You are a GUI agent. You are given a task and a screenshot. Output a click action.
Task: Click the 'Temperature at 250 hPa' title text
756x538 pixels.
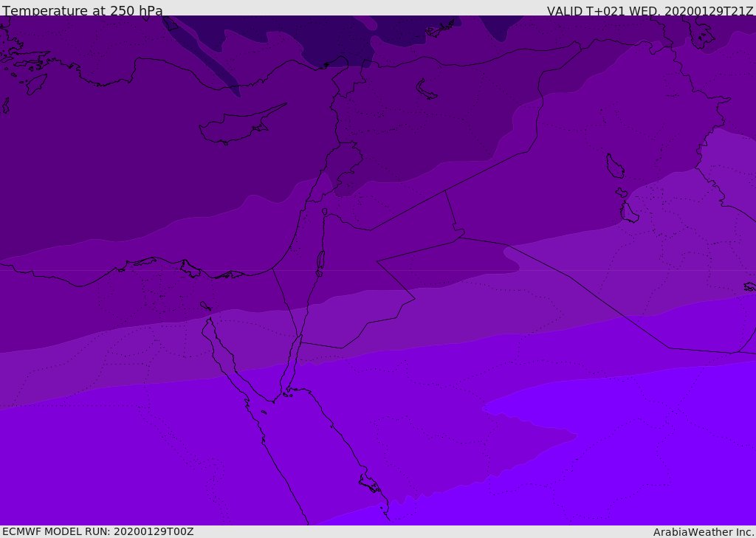83,10
